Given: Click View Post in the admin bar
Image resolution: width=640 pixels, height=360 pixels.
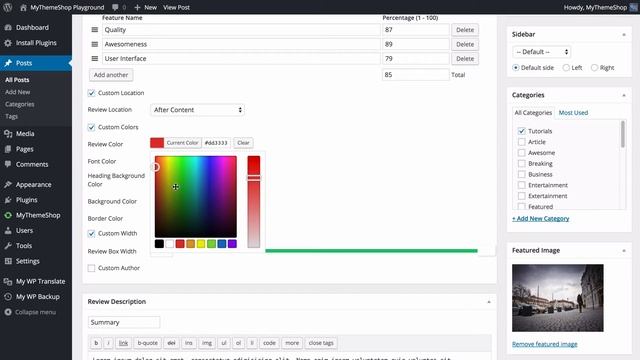Looking at the screenshot, I should click(176, 7).
